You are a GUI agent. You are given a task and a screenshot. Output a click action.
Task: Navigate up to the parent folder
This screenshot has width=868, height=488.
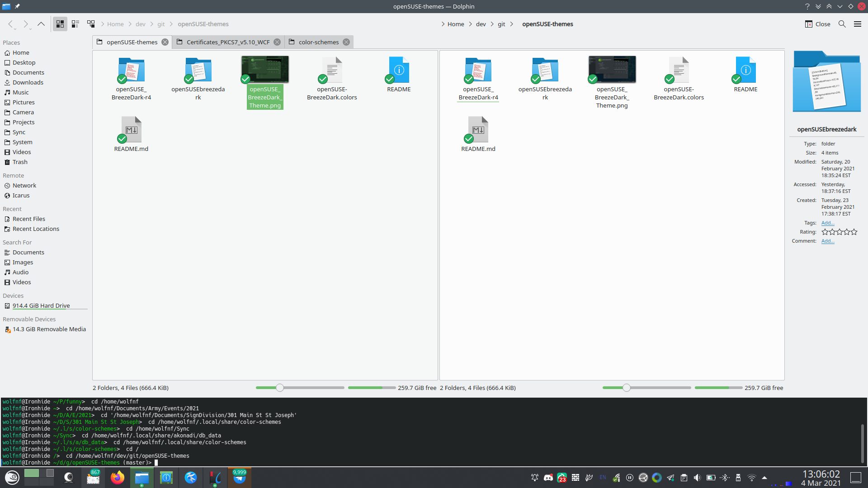(41, 24)
